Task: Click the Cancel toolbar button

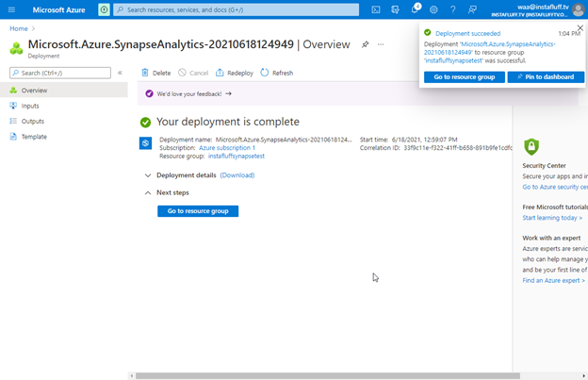Action: 193,73
